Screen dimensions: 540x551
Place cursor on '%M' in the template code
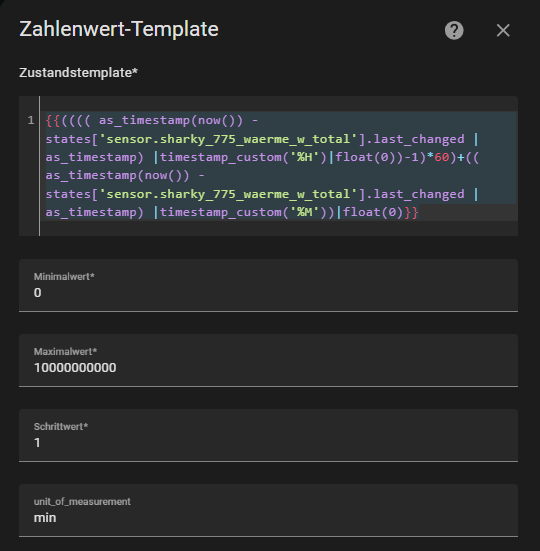[304, 212]
